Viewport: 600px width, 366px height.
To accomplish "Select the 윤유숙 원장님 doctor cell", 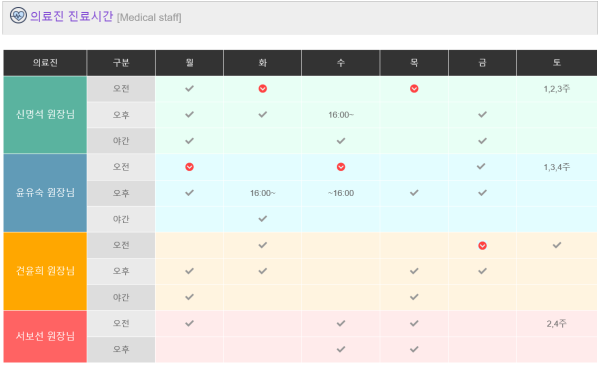I will point(45,193).
